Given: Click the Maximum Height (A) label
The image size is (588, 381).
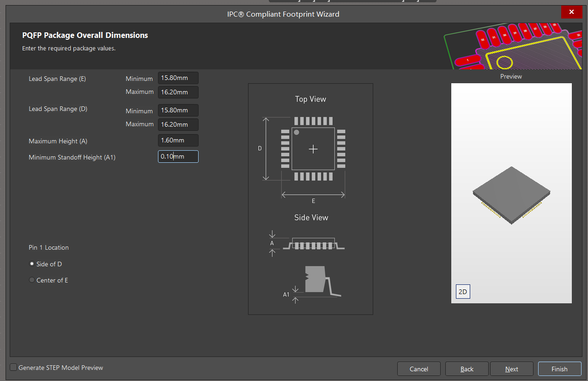Looking at the screenshot, I should click(58, 141).
